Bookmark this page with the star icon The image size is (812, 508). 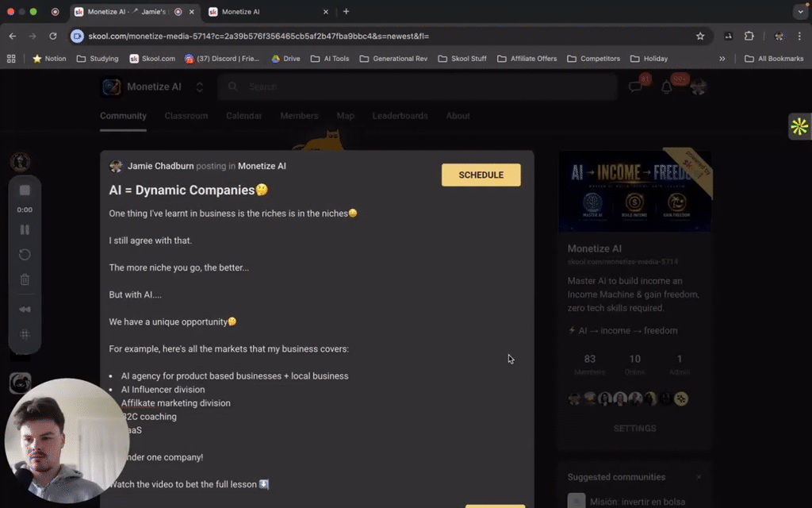point(700,36)
